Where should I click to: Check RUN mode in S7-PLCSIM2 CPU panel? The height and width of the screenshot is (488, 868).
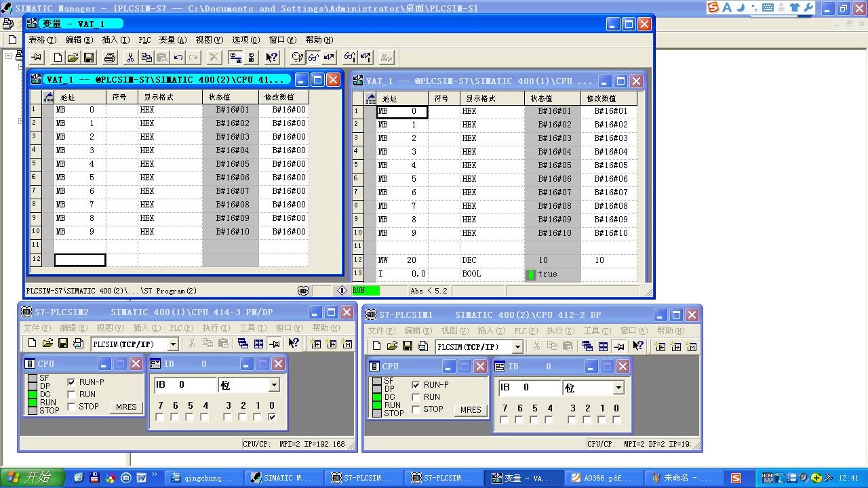71,394
